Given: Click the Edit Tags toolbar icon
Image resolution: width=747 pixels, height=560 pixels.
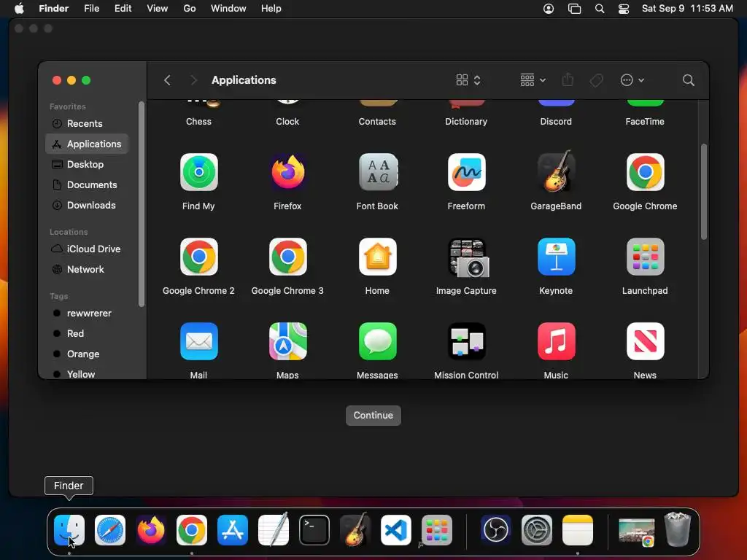Looking at the screenshot, I should pyautogui.click(x=596, y=80).
